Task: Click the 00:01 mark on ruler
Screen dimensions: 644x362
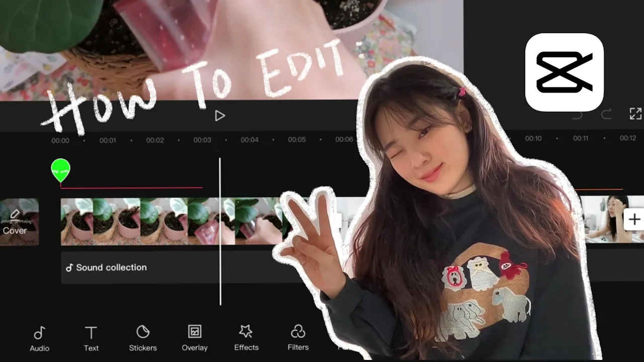Action: click(108, 140)
